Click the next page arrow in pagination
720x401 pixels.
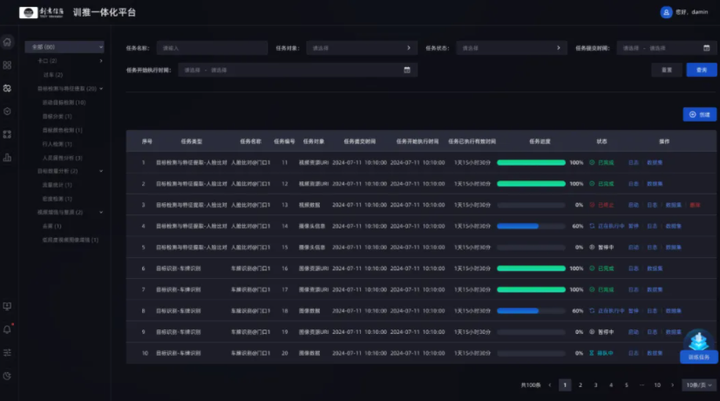(673, 385)
